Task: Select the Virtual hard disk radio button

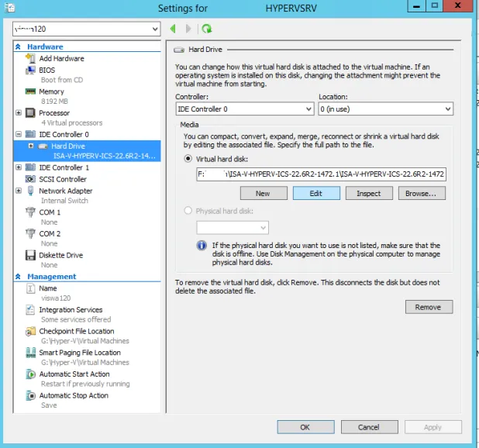Action: coord(188,158)
